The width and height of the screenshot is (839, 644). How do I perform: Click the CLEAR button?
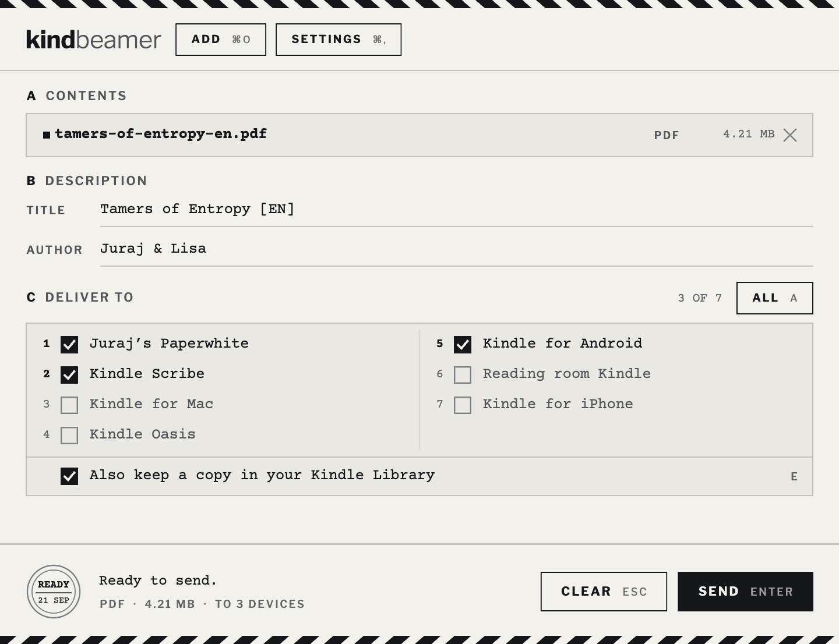point(604,592)
